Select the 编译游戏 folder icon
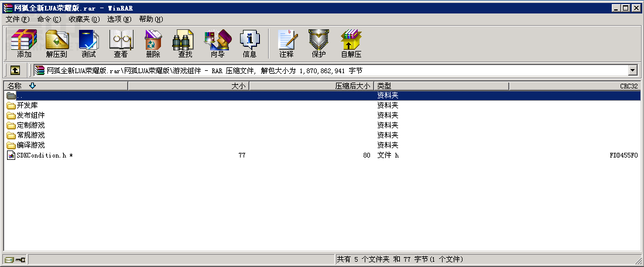The height and width of the screenshot is (267, 644). click(11, 145)
